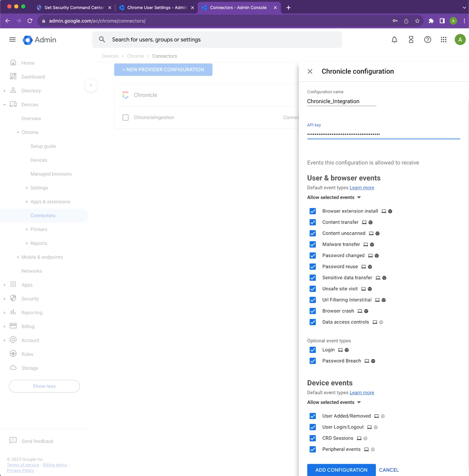This screenshot has width=469, height=476.
Task: Click the Configuration name field
Action: click(x=341, y=101)
